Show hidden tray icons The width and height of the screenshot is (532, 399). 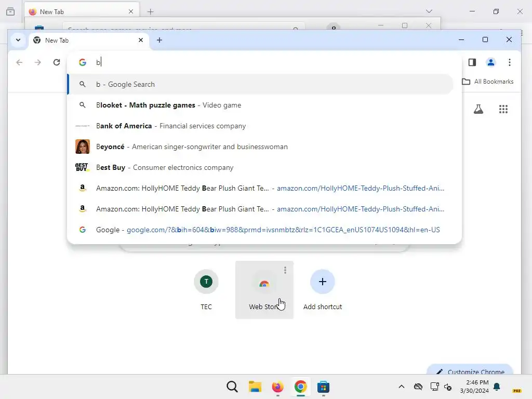tap(402, 387)
